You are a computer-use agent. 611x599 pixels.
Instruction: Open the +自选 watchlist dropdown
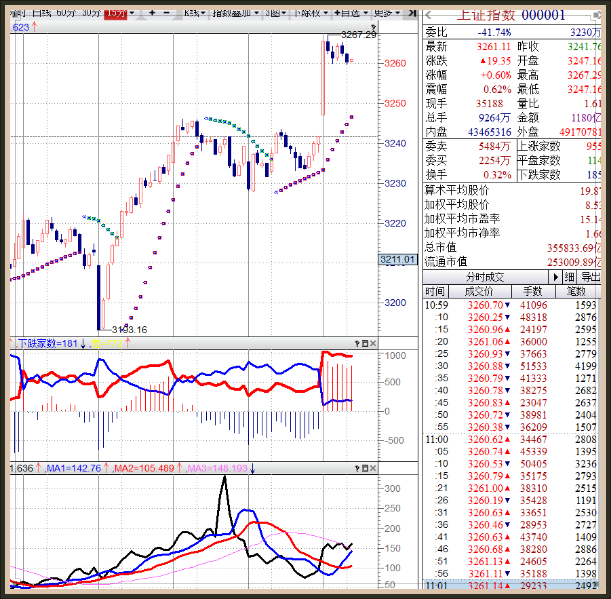351,13
